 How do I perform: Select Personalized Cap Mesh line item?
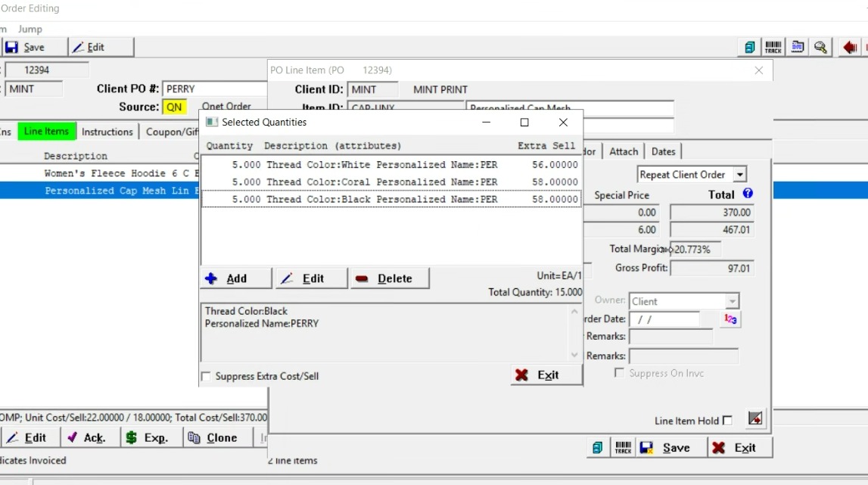point(100,191)
